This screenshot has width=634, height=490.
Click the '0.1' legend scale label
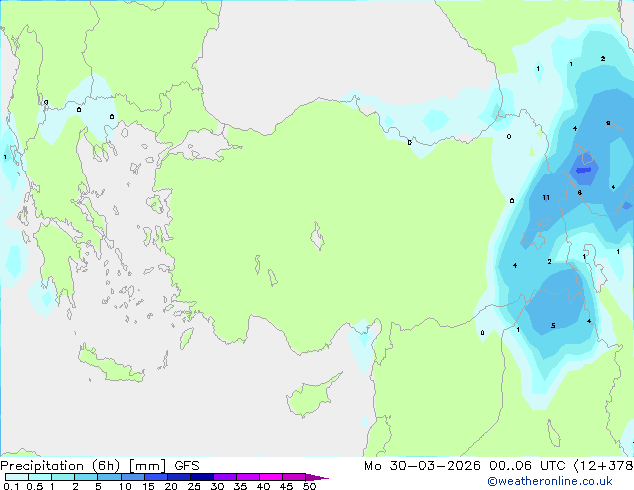pyautogui.click(x=11, y=486)
